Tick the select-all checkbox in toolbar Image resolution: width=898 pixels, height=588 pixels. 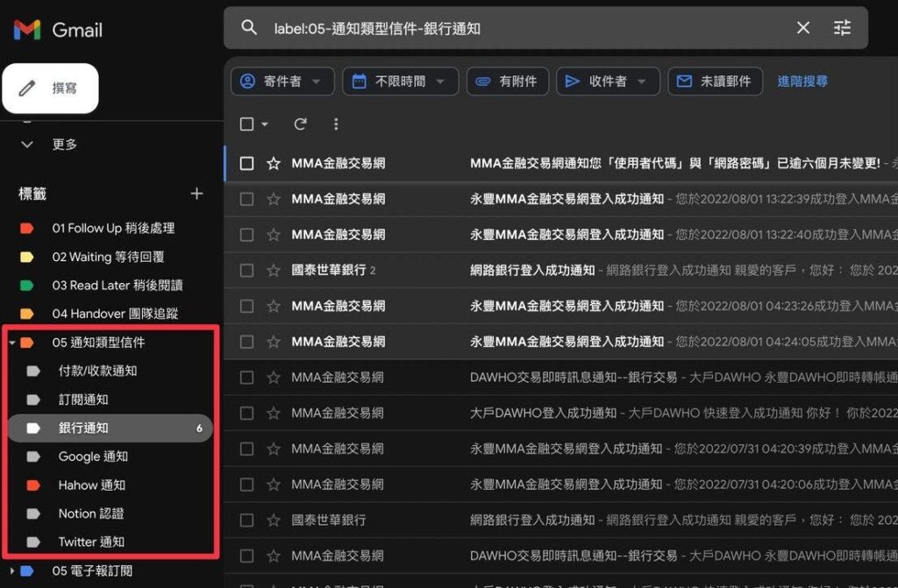click(x=246, y=124)
